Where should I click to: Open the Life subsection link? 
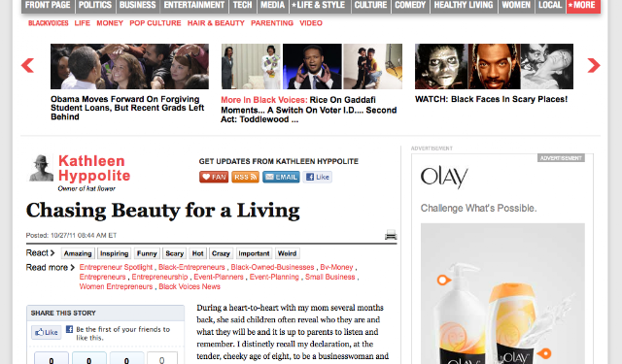pyautogui.click(x=82, y=23)
